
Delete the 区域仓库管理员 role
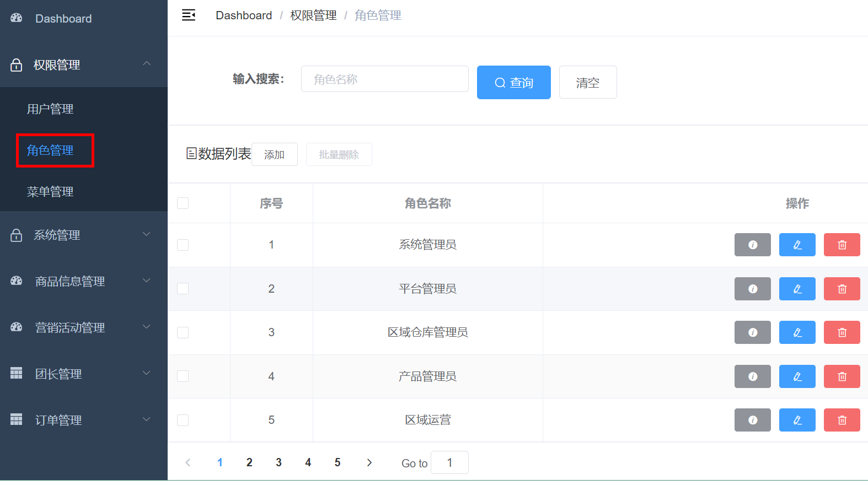[x=842, y=332]
